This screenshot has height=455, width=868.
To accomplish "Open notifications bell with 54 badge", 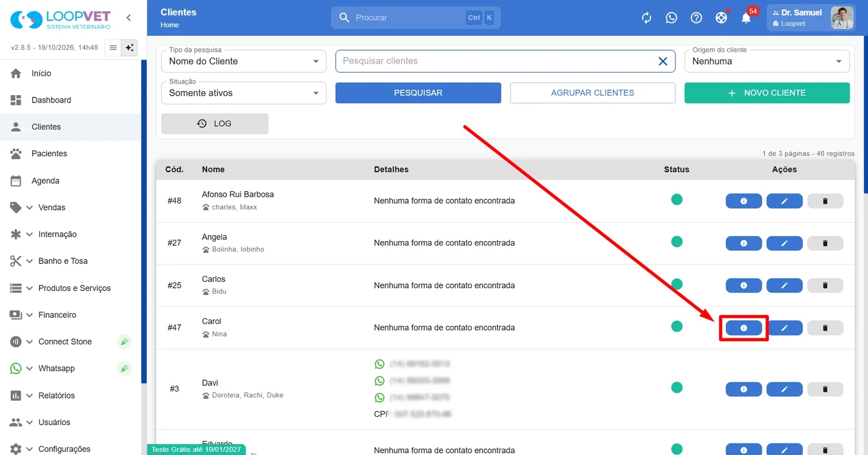I will (746, 18).
